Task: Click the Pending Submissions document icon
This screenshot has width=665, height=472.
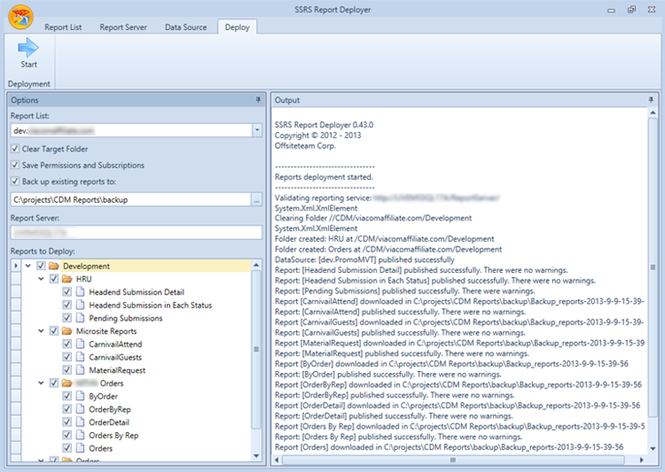Action: coord(80,318)
